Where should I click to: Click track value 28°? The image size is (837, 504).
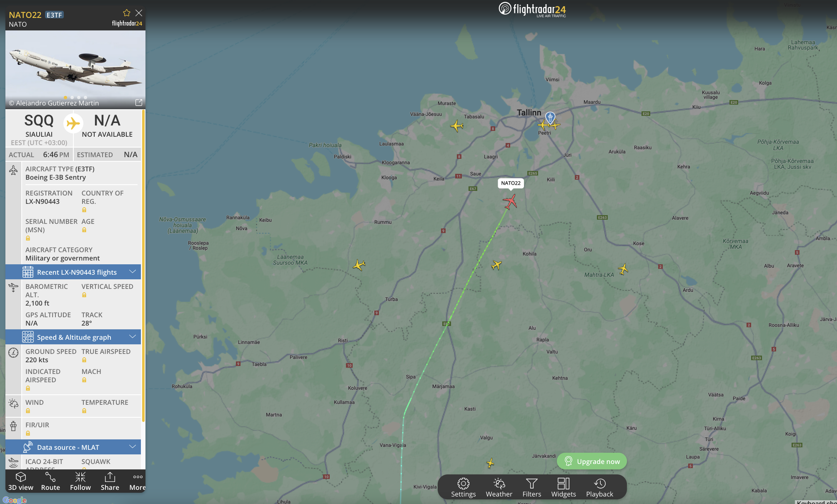[x=87, y=323]
